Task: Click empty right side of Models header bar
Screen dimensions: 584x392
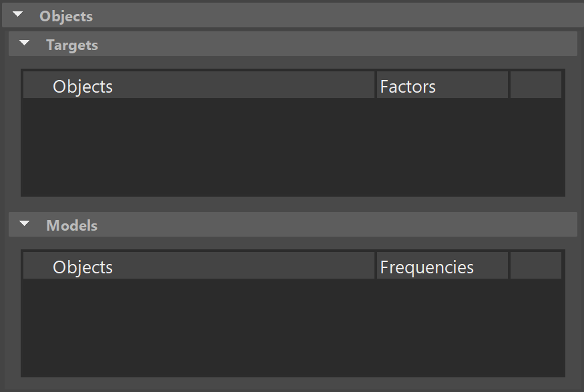Action: [x=335, y=224]
